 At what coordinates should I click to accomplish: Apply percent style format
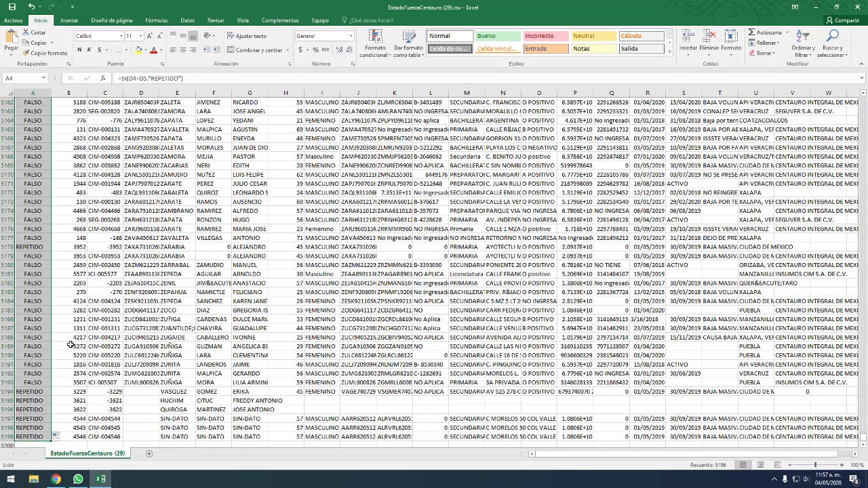315,49
